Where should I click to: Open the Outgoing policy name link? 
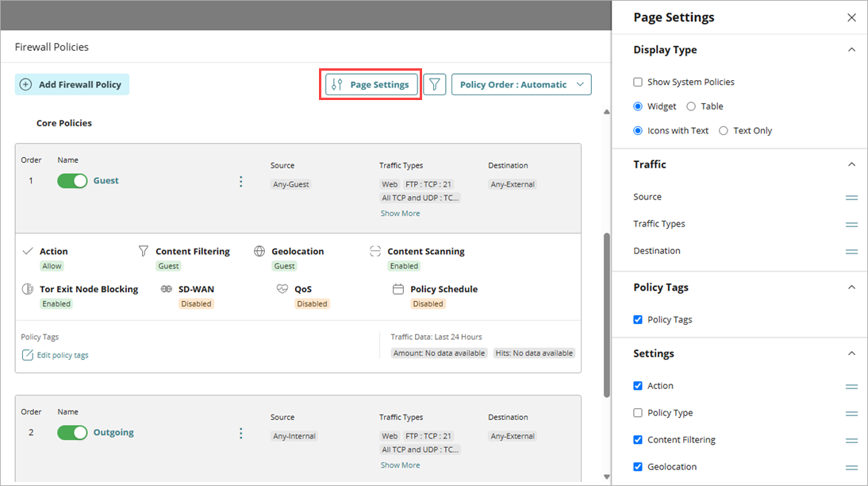point(113,432)
